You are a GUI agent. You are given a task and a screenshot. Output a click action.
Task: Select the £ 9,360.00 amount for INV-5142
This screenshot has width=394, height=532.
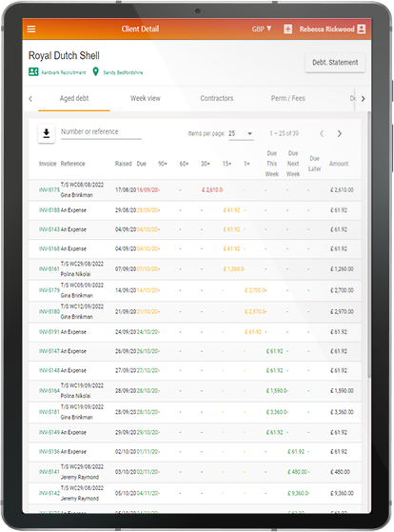[342, 493]
